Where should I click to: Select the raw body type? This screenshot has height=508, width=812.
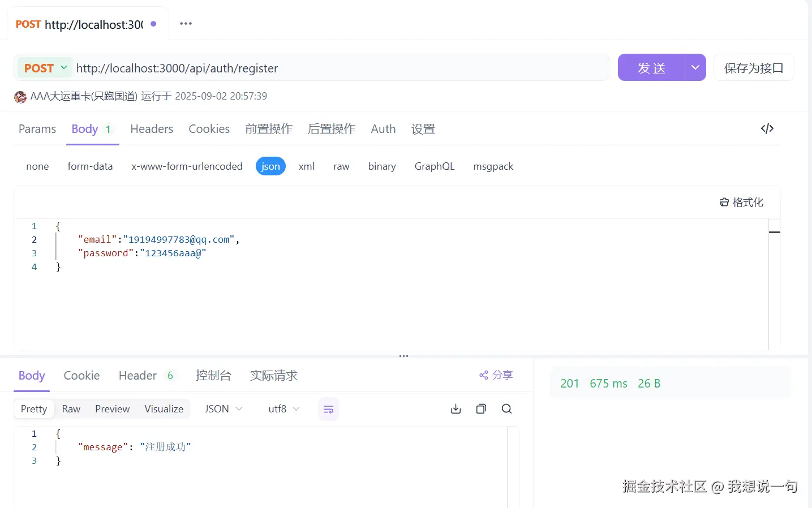pos(341,166)
